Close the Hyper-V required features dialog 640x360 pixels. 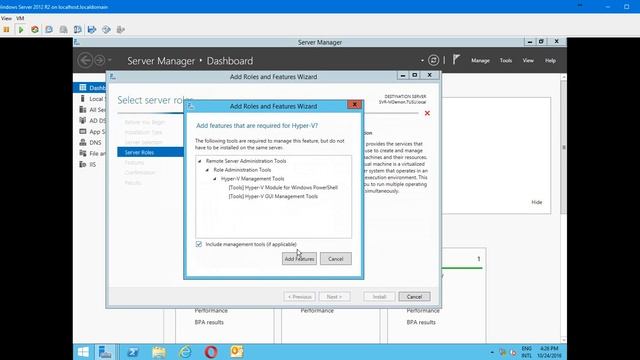(354, 105)
